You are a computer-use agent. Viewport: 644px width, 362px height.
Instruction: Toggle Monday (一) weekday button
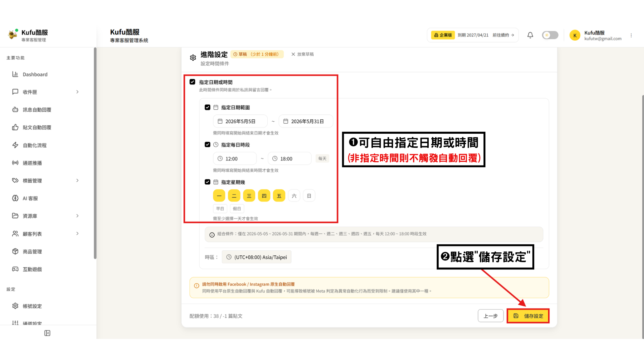pos(219,196)
